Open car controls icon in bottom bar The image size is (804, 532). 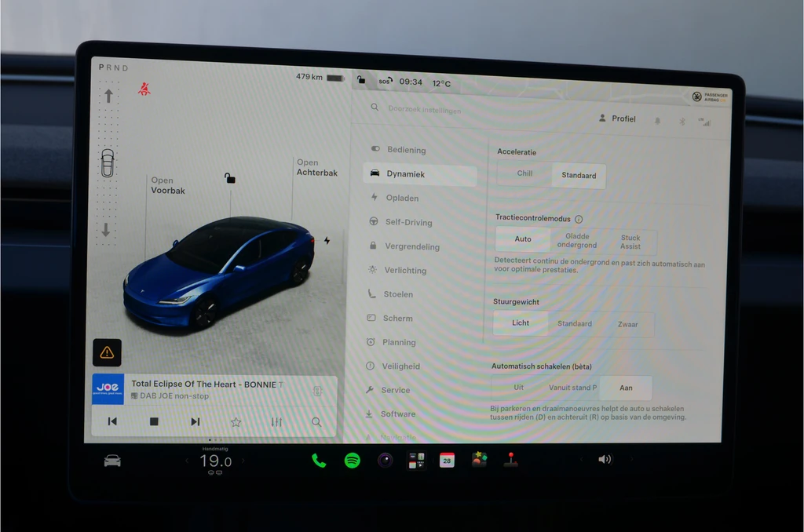(112, 461)
